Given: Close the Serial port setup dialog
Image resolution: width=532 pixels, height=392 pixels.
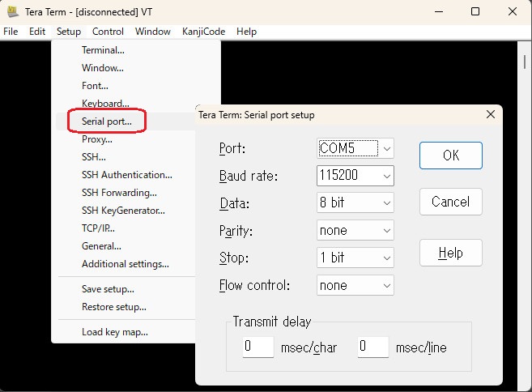Looking at the screenshot, I should [490, 115].
